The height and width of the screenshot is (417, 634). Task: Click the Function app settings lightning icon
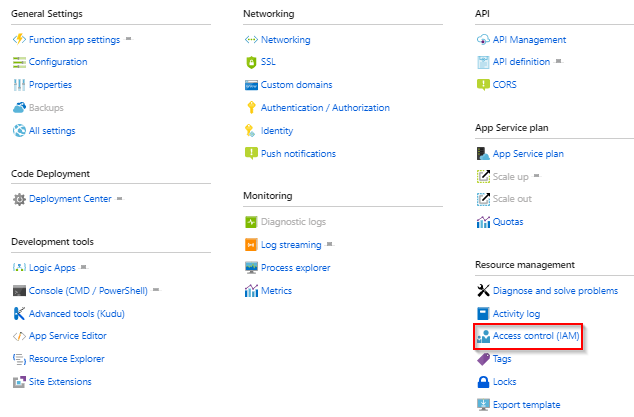point(19,39)
